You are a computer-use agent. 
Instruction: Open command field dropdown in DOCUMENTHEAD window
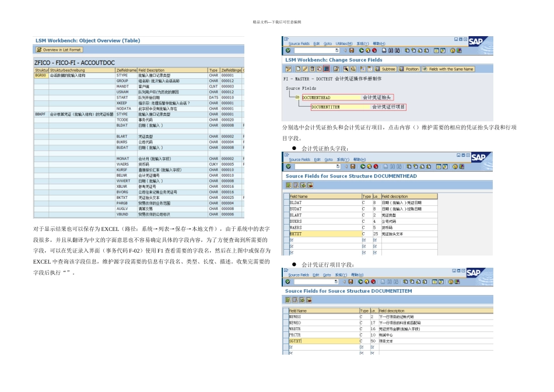point(338,166)
